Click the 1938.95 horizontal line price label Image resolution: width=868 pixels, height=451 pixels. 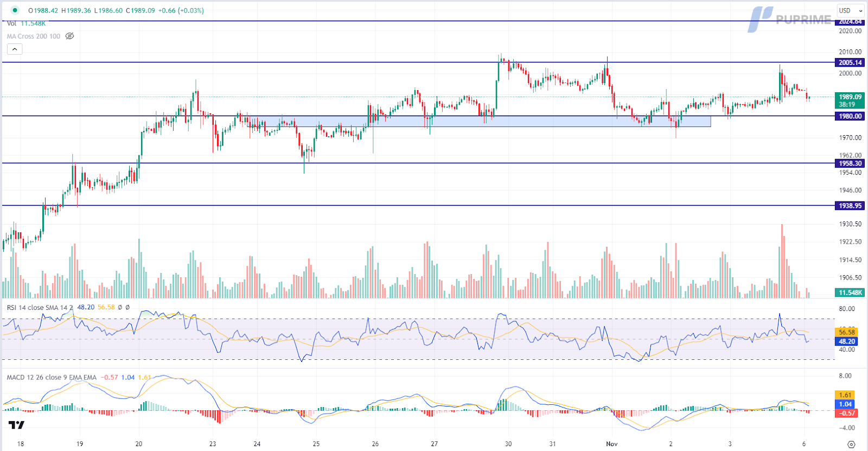point(850,206)
